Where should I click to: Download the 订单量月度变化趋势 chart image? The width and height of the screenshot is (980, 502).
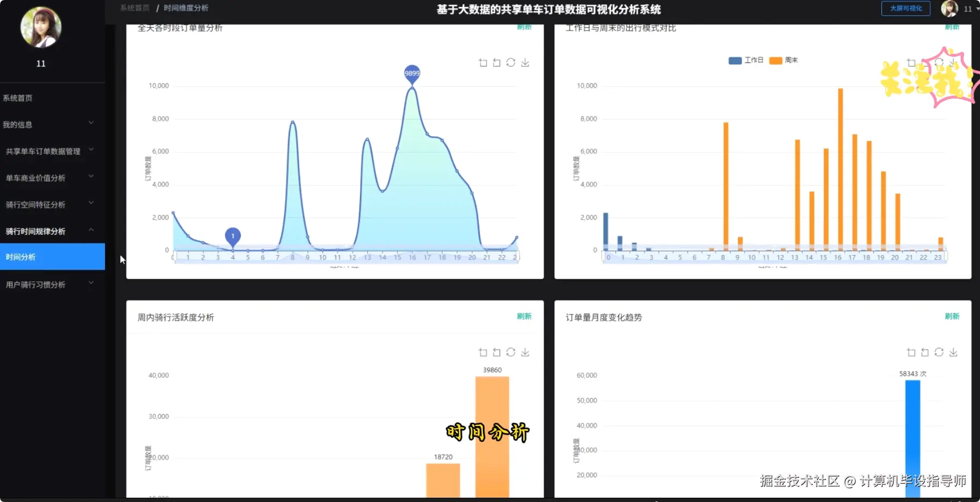[954, 352]
